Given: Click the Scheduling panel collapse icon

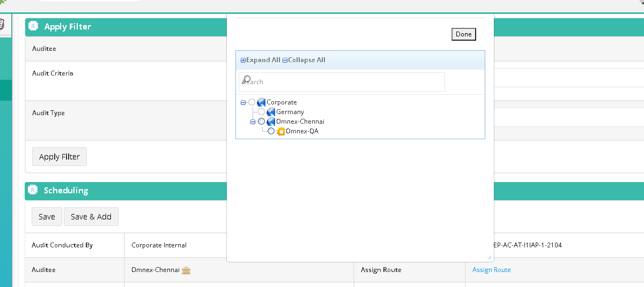Looking at the screenshot, I should (33, 190).
